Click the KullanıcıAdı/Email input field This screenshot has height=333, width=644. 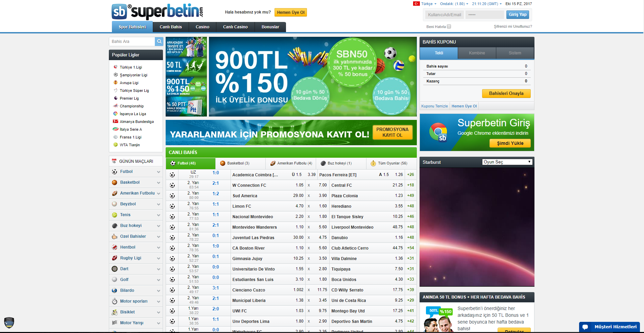pyautogui.click(x=444, y=15)
